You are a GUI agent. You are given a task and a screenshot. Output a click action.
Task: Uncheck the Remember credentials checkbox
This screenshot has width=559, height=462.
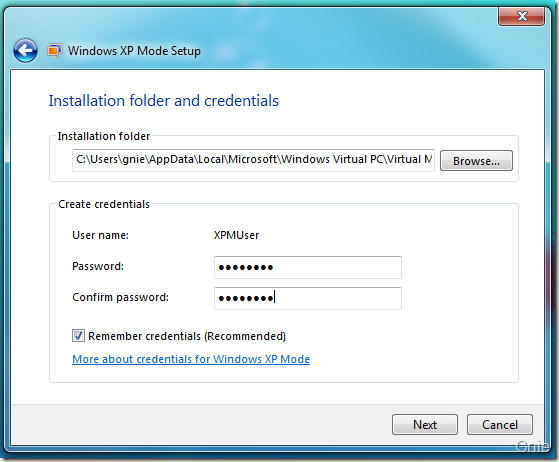point(78,336)
